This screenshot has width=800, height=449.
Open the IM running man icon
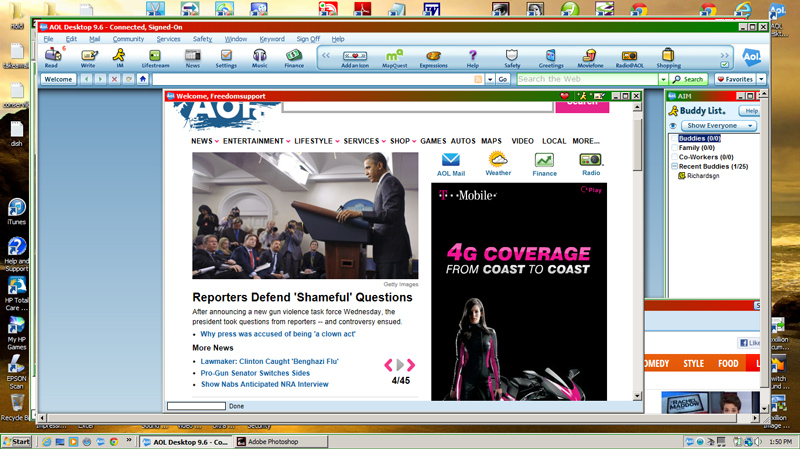pos(119,58)
